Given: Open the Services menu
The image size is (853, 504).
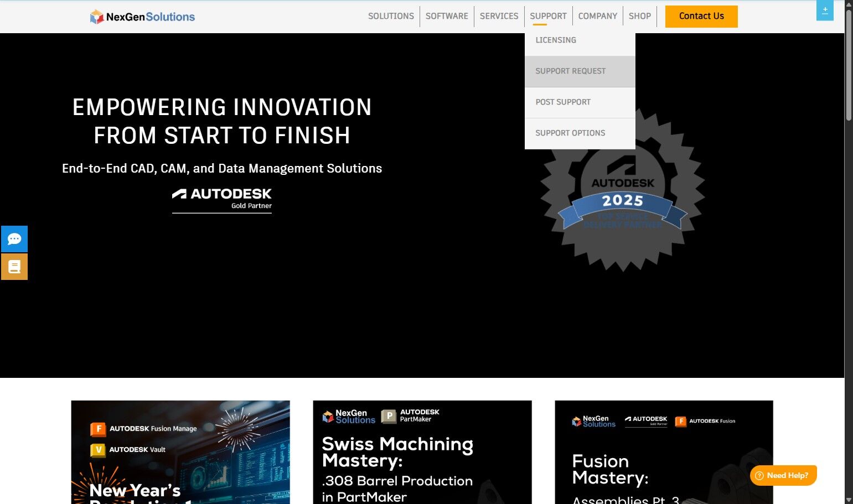Looking at the screenshot, I should pos(499,16).
